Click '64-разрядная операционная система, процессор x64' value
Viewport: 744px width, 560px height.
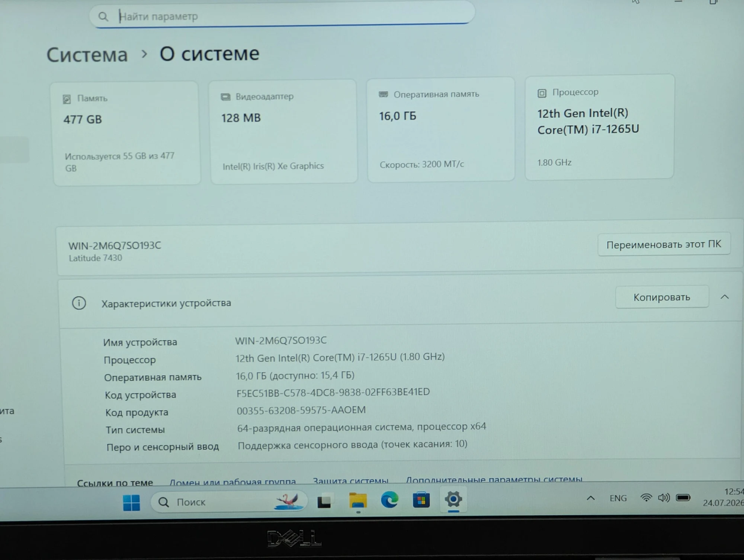(x=362, y=427)
